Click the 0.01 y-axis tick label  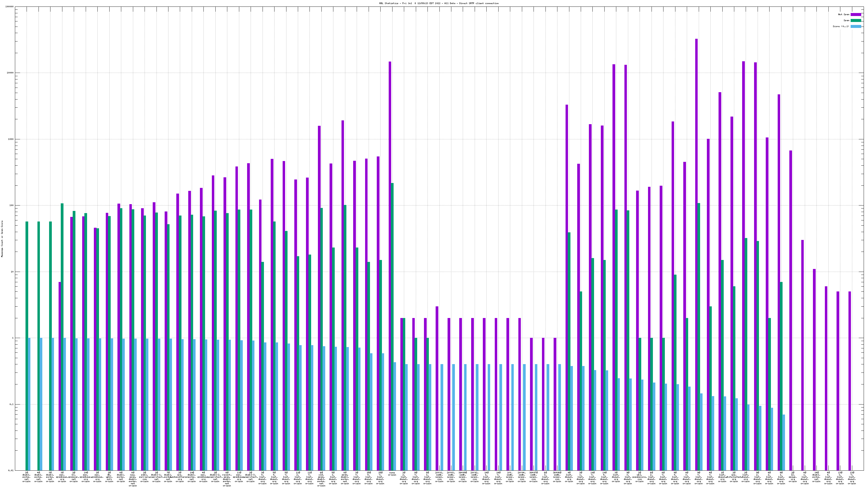(x=11, y=470)
